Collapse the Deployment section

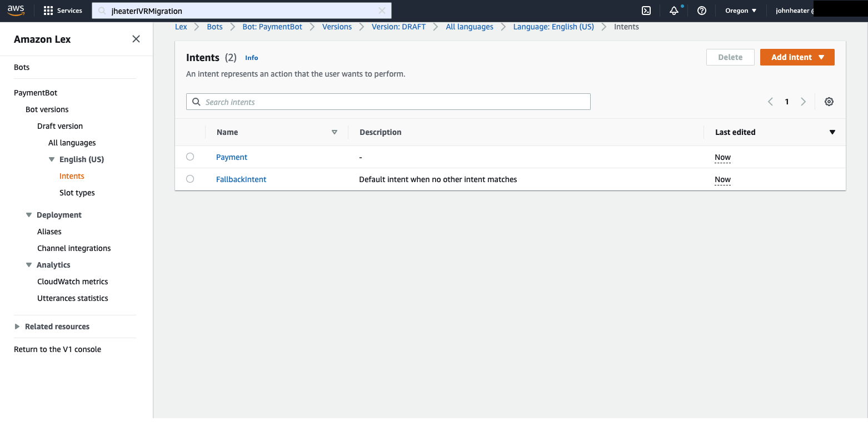29,215
